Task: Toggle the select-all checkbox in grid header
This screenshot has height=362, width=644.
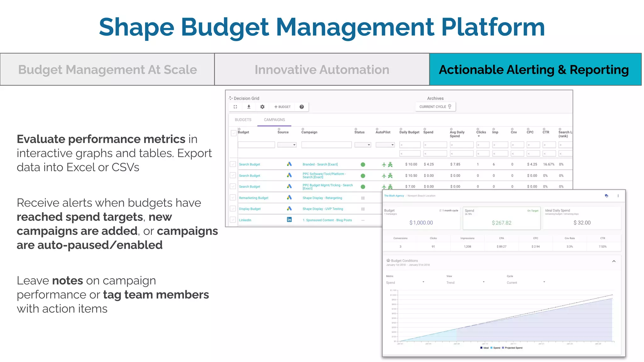Action: (x=233, y=133)
